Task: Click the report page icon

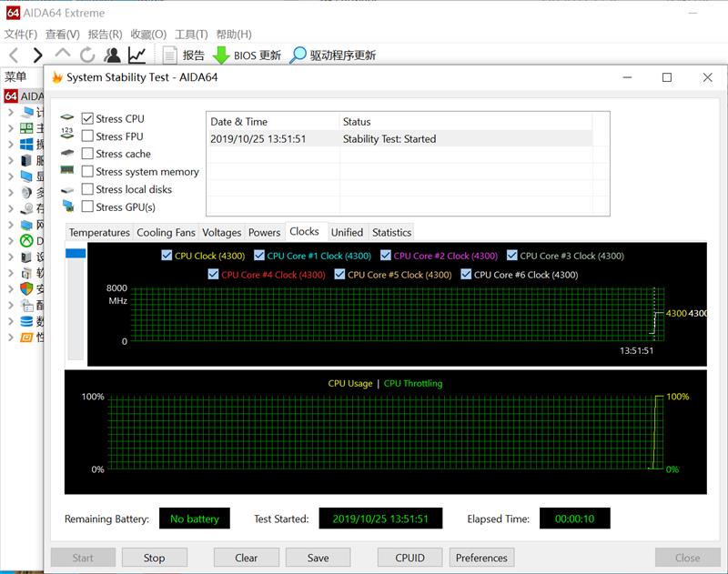Action: [169, 55]
